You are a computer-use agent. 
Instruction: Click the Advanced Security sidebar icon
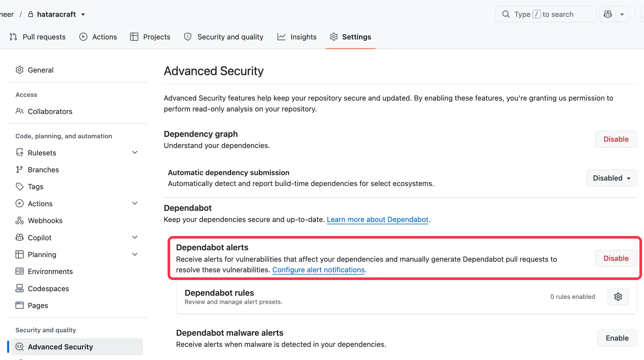[x=19, y=347]
